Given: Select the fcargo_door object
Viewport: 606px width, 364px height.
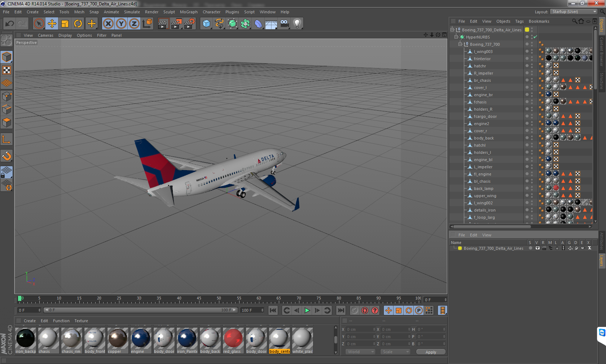Looking at the screenshot, I should tap(485, 116).
